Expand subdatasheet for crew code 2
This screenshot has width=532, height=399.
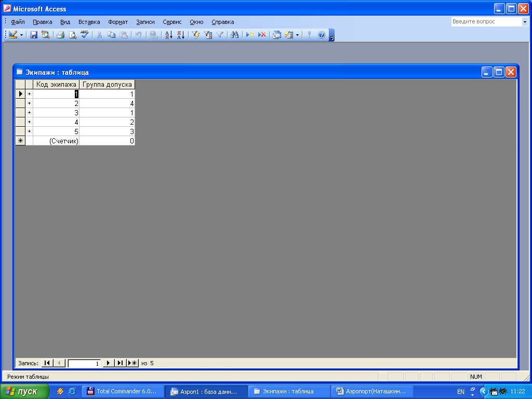pyautogui.click(x=29, y=103)
